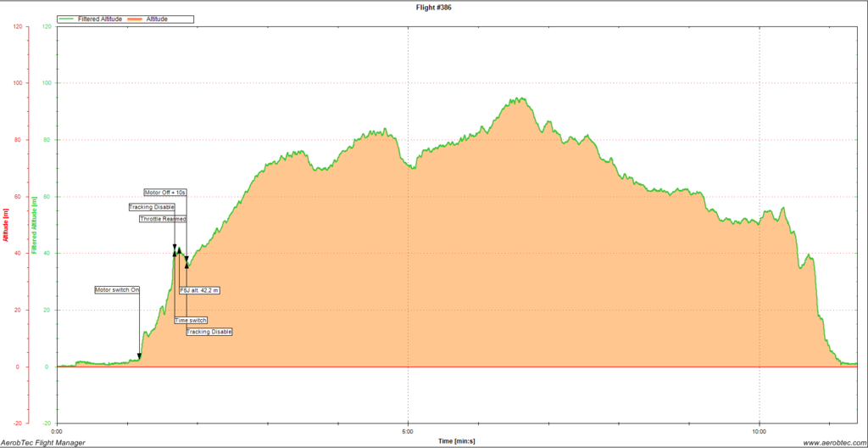This screenshot has height=448, width=868.
Task: Toggle the Altitude legend entry text
Action: [157, 19]
